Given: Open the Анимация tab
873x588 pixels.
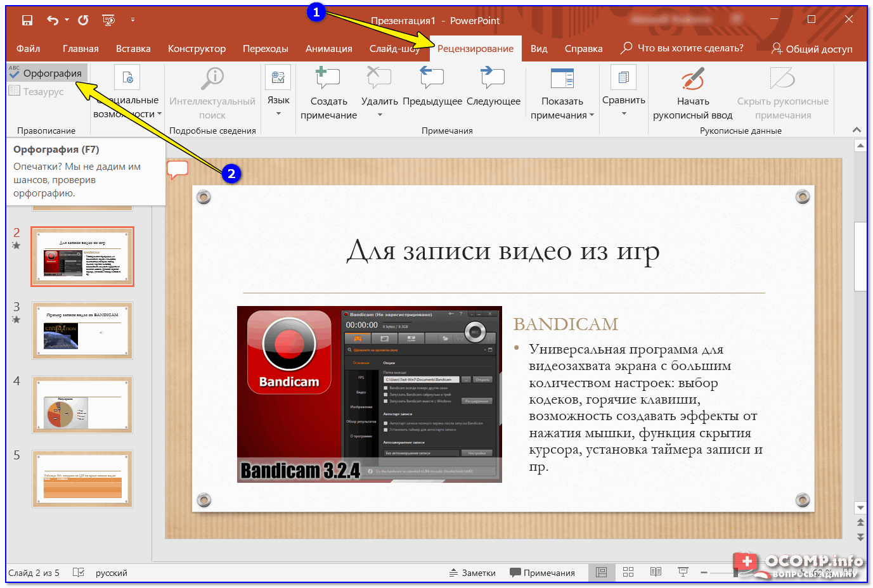Looking at the screenshot, I should pos(329,49).
